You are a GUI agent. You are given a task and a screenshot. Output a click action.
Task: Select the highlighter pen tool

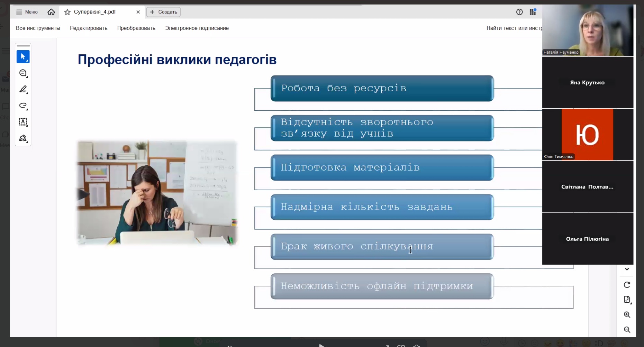pyautogui.click(x=23, y=90)
